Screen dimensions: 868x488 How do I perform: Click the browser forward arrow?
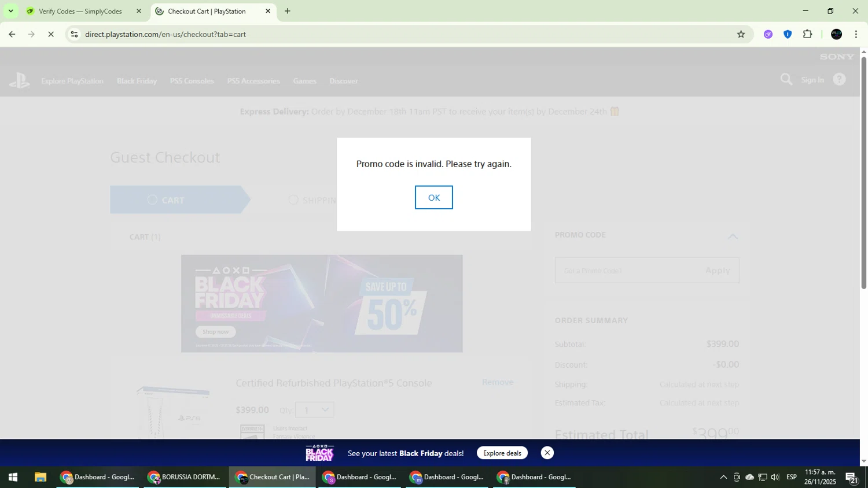coord(31,34)
